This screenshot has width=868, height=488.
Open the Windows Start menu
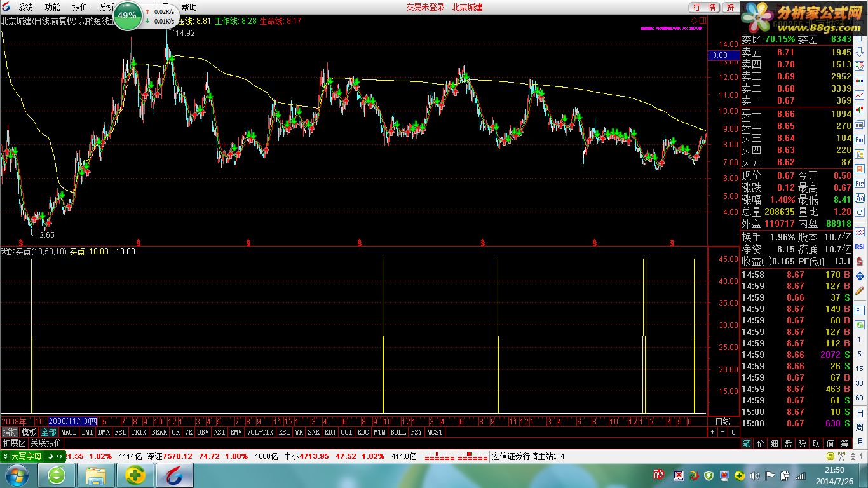tap(16, 475)
